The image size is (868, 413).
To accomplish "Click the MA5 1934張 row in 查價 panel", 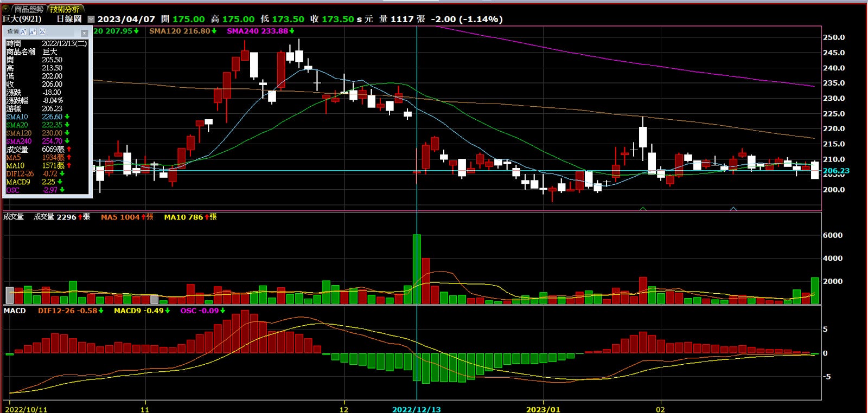I will click(46, 157).
